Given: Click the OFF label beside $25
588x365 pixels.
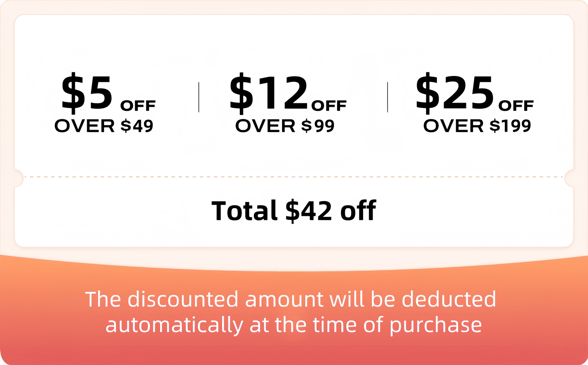Looking at the screenshot, I should coord(516,106).
